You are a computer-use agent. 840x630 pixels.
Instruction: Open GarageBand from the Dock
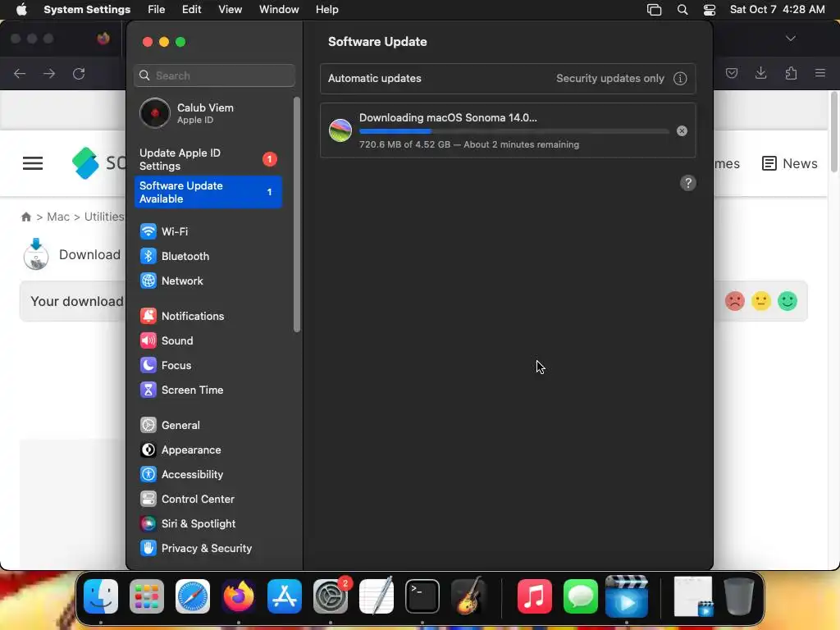468,596
